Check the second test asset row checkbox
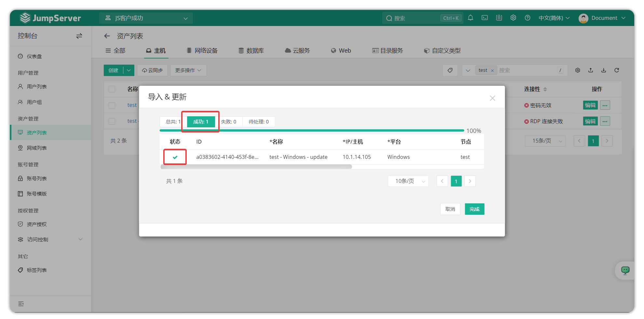644x319 pixels. 112,121
